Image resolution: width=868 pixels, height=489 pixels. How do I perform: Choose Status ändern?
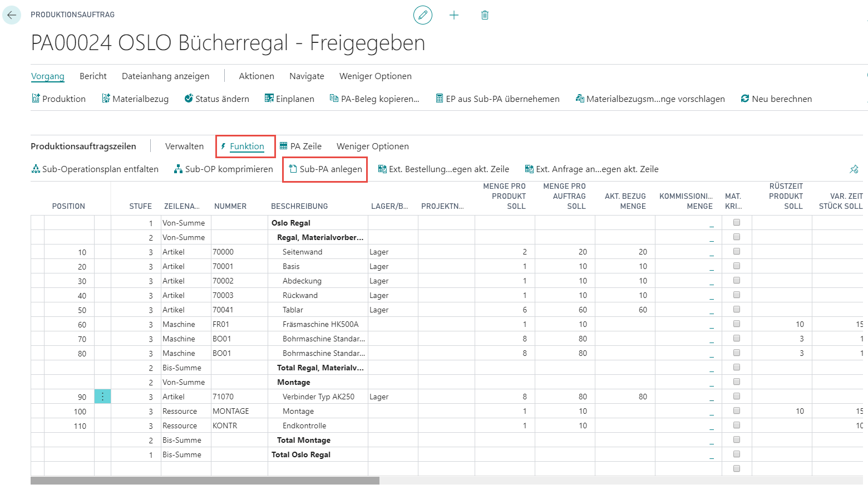point(217,99)
